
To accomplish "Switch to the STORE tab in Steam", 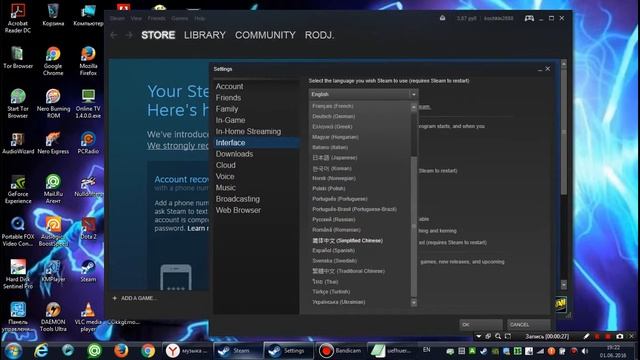I will (x=158, y=35).
